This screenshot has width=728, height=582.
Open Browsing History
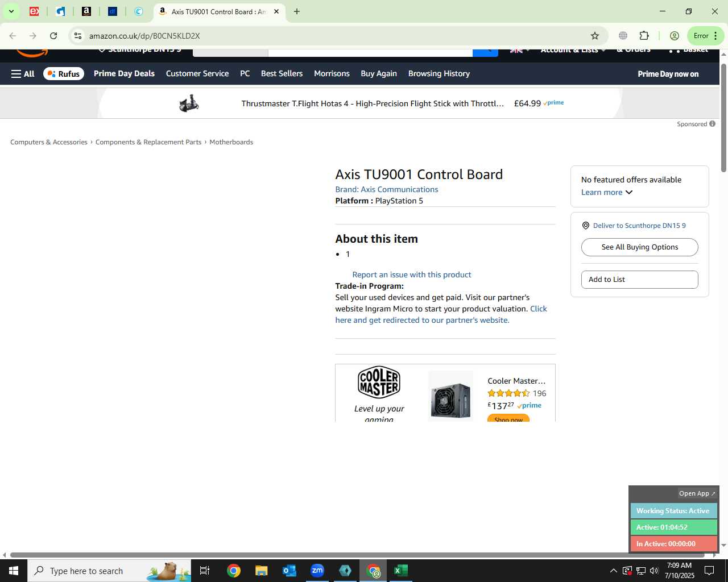(x=439, y=74)
